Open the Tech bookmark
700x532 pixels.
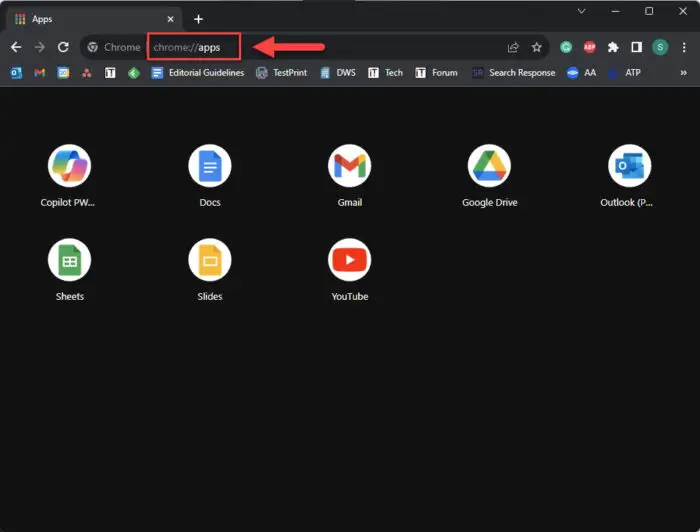pos(385,73)
